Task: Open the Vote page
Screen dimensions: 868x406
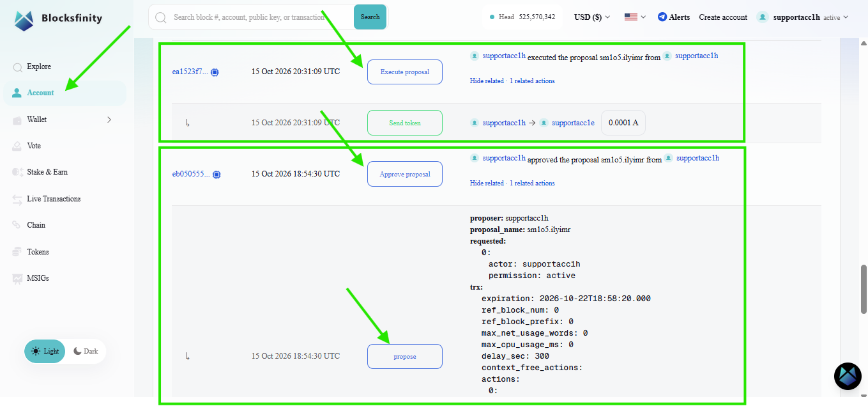Action: [x=34, y=146]
